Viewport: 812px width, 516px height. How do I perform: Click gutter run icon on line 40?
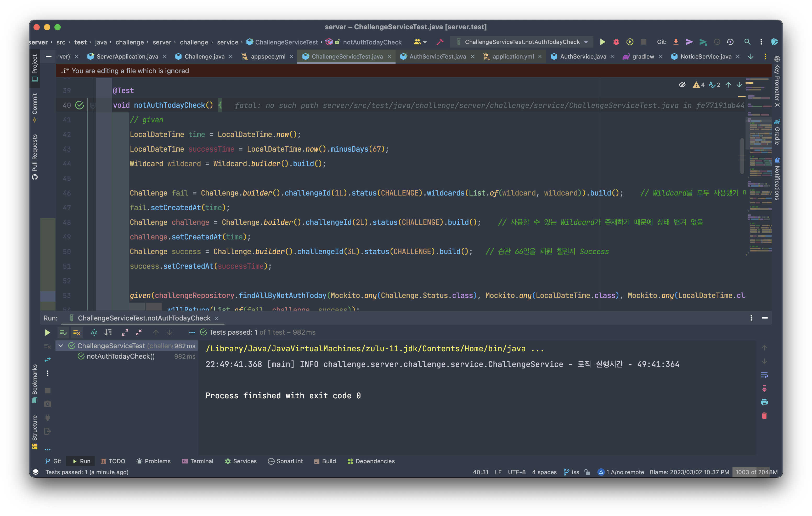[80, 105]
